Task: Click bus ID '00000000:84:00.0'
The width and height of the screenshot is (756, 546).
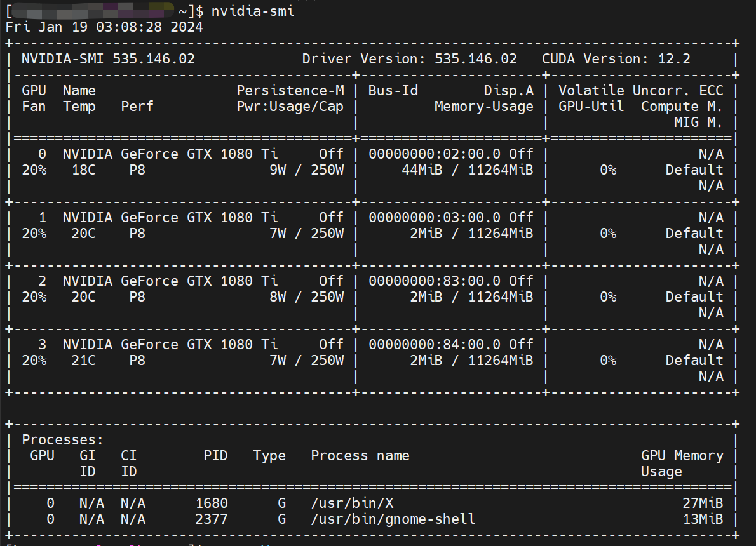Action: point(435,345)
